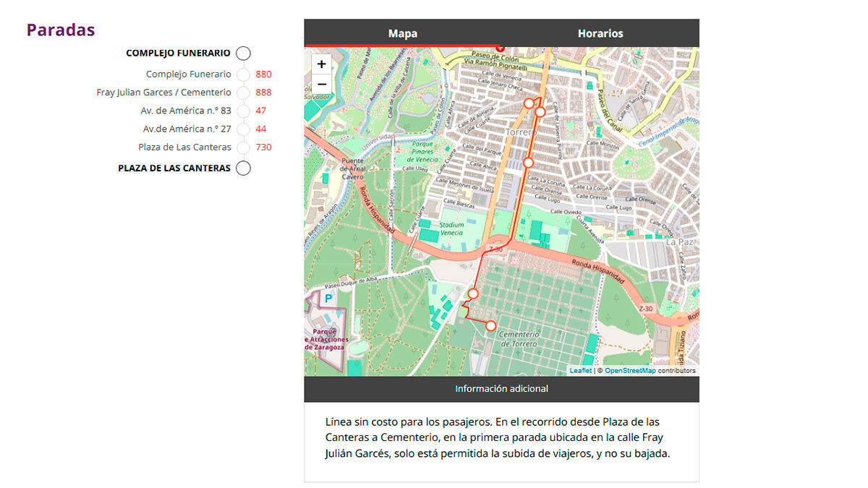Click the stop marker beside Cementerio de Torrero label
This screenshot has height=488, width=868.
coord(490,326)
